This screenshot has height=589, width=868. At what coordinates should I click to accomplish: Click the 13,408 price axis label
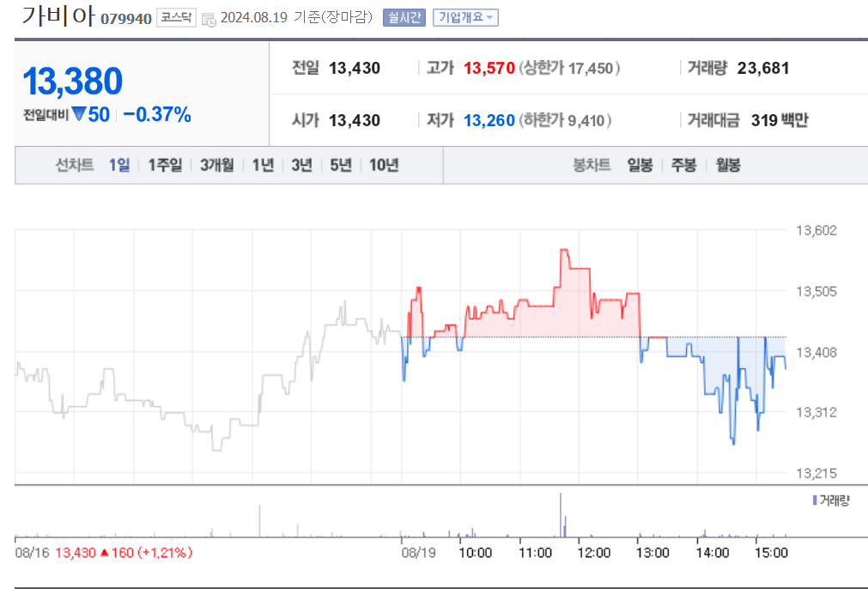(816, 352)
